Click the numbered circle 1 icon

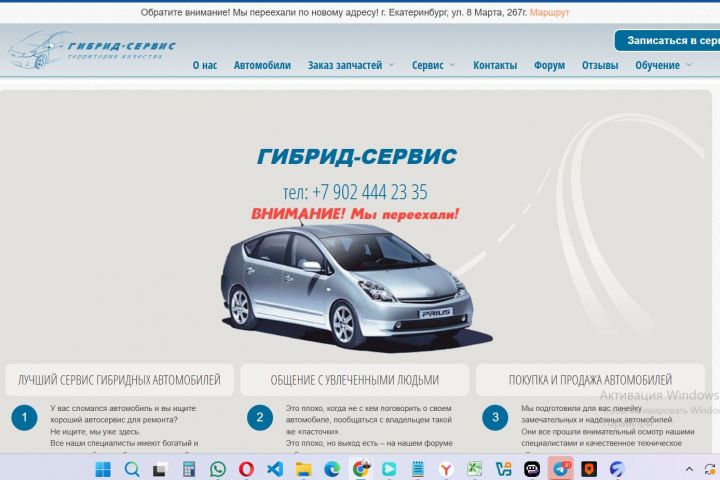click(24, 418)
